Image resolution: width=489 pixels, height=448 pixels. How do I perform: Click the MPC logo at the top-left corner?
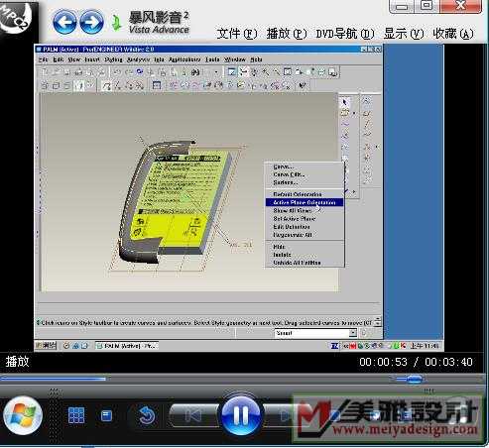tap(16, 17)
